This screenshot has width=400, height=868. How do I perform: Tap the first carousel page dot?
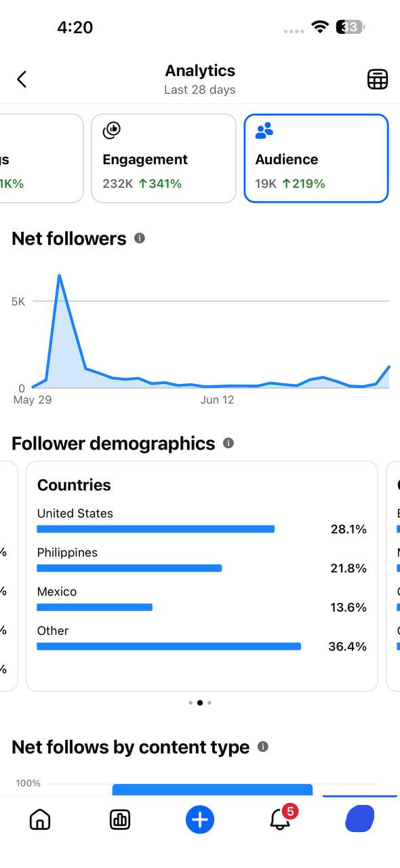coord(191,703)
